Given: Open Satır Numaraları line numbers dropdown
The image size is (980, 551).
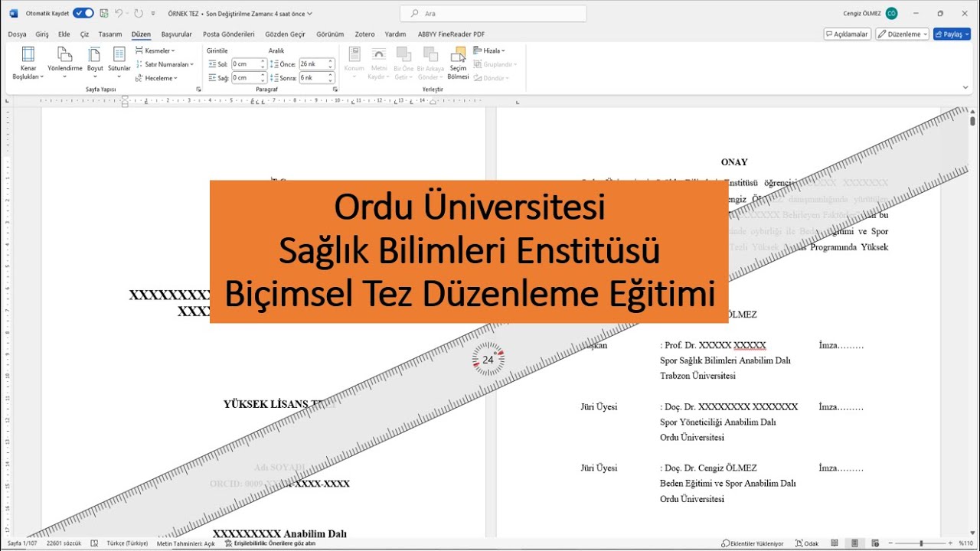Looking at the screenshot, I should (x=164, y=64).
